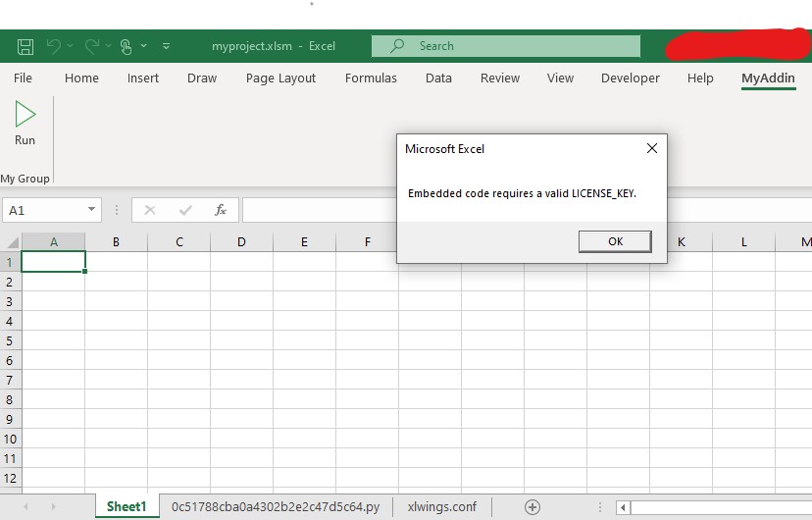Image resolution: width=812 pixels, height=520 pixels.
Task: Switch to the Formulas ribbon tab
Action: (371, 78)
